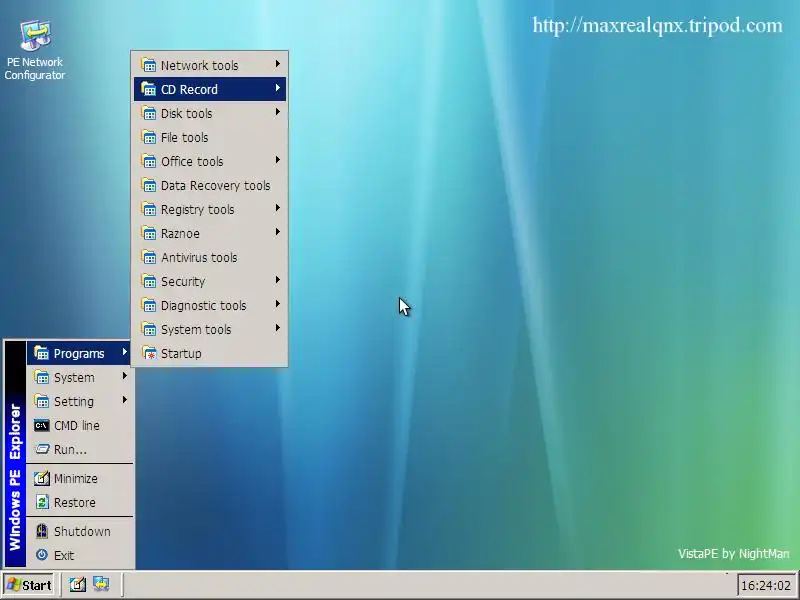Select the File tools menu label
This screenshot has width=800, height=600.
coord(185,137)
